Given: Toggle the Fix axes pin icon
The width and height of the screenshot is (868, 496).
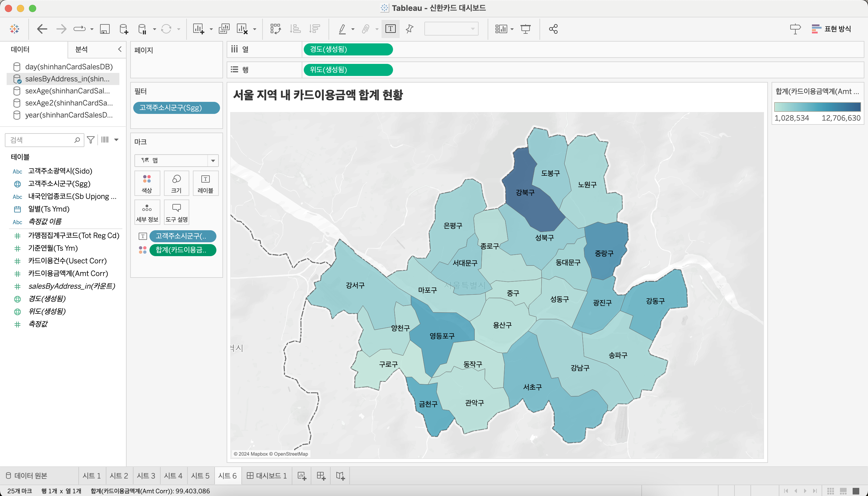Looking at the screenshot, I should coord(410,29).
